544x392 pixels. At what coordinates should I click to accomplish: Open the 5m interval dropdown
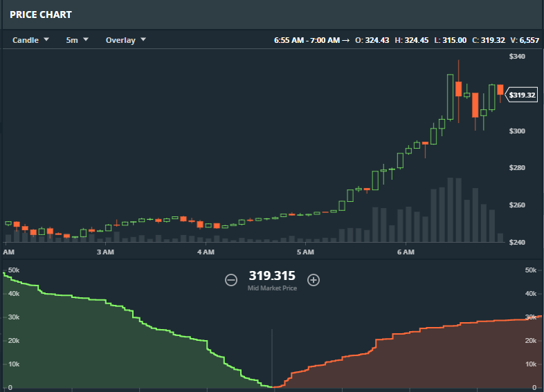(x=77, y=40)
